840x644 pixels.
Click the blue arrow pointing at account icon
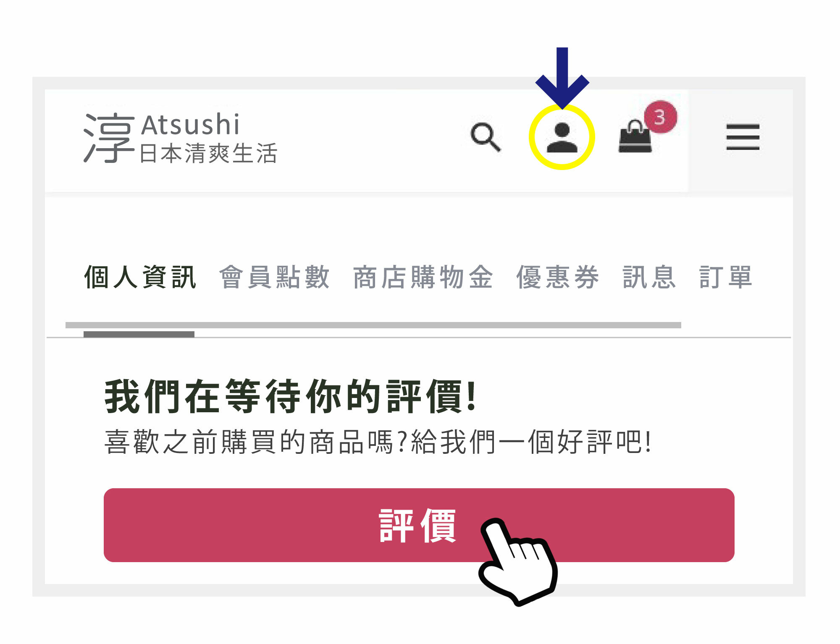click(562, 78)
